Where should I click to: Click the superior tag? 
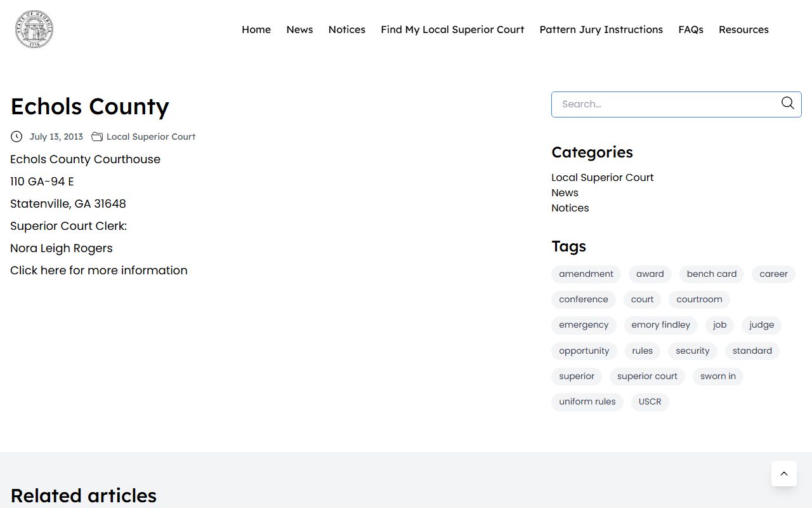577,377
